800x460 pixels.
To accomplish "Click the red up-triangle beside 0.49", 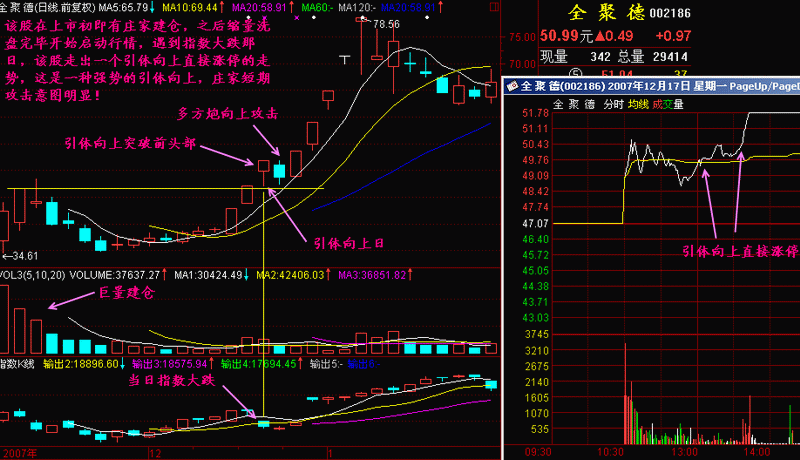I will (x=599, y=37).
